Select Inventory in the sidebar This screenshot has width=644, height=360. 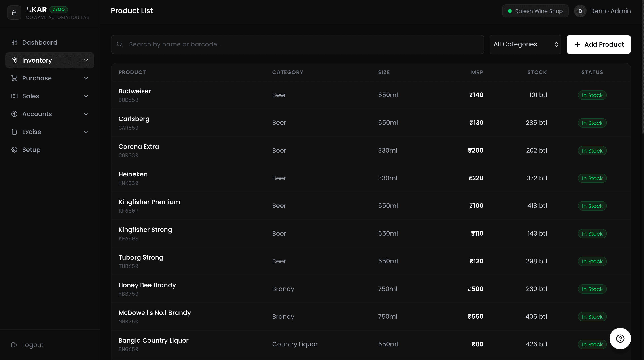[50, 60]
